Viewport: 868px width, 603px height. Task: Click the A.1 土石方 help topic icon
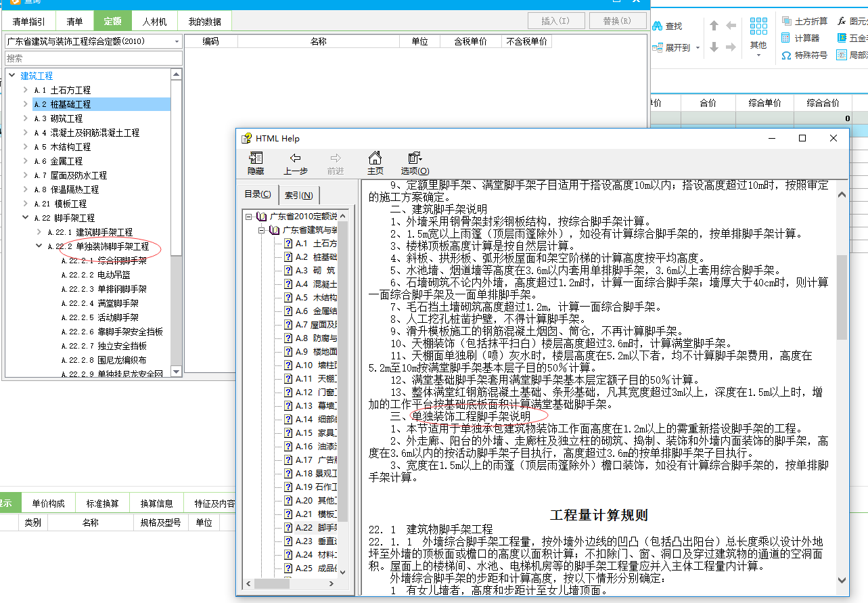(x=288, y=244)
